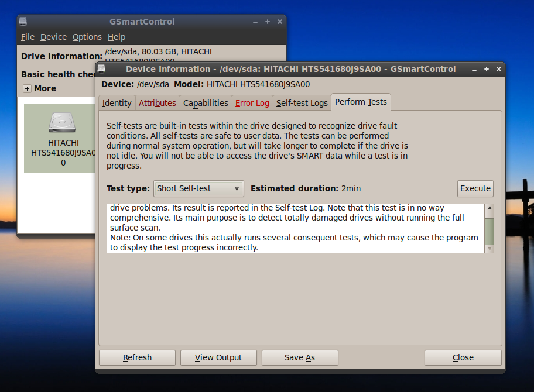Click the scrollbar down arrow in test description
Screen dimensions: 534x392
pos(490,250)
